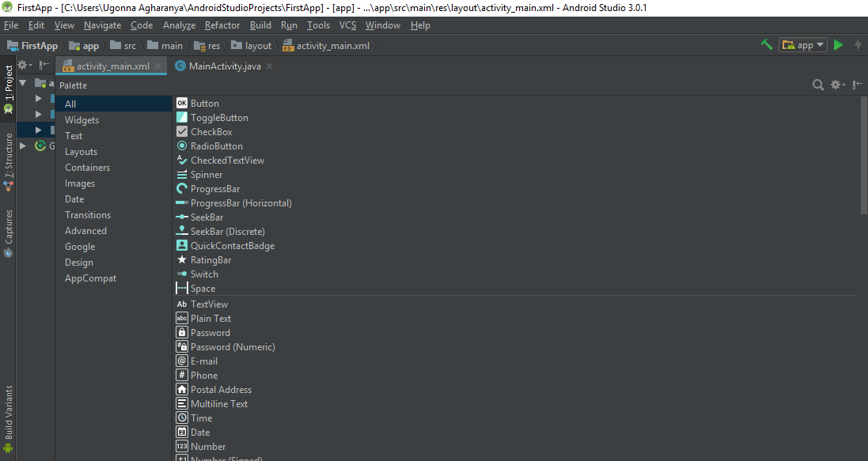Search the palette with magnifier icon
Screen dimensions: 868x461
[817, 85]
